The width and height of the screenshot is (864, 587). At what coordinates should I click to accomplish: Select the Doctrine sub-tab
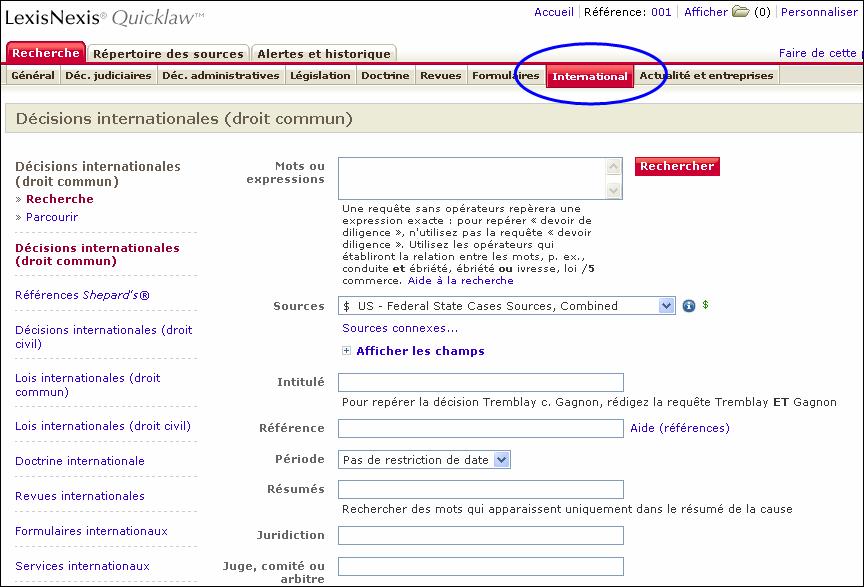(385, 76)
